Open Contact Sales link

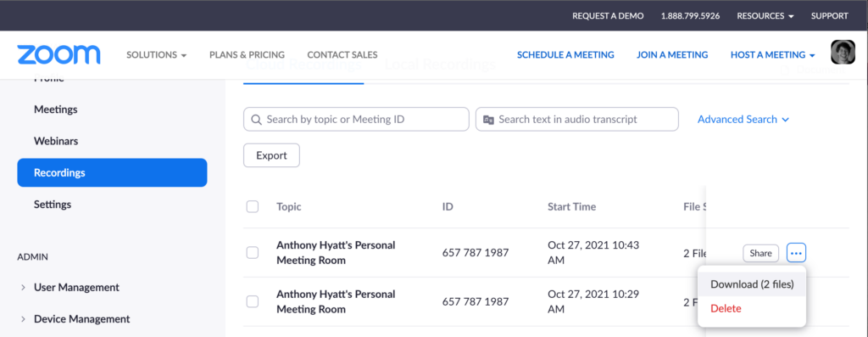[x=342, y=55]
